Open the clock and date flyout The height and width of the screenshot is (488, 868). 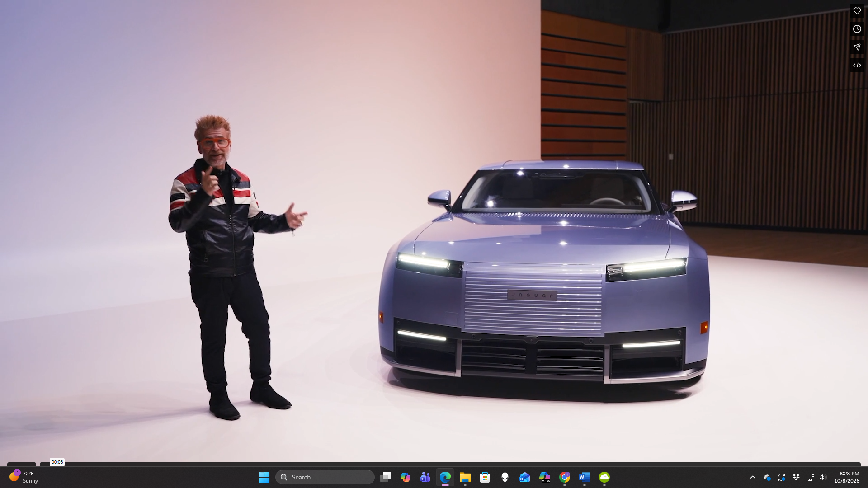(847, 477)
